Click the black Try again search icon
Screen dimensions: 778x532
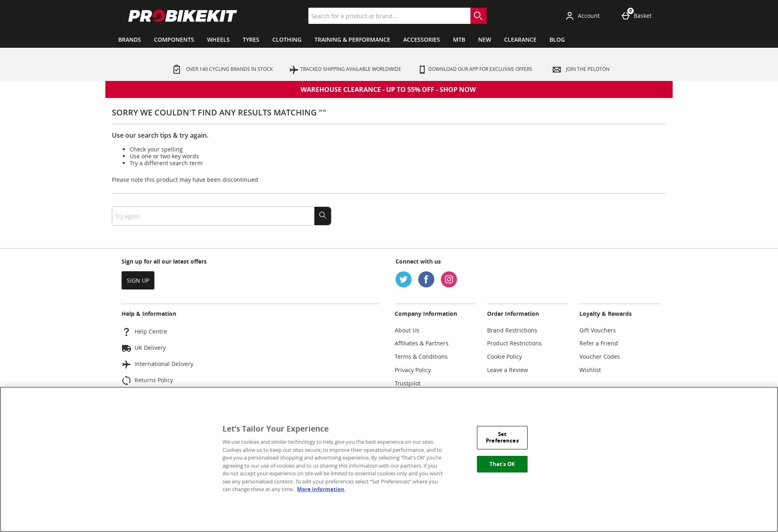pos(323,216)
